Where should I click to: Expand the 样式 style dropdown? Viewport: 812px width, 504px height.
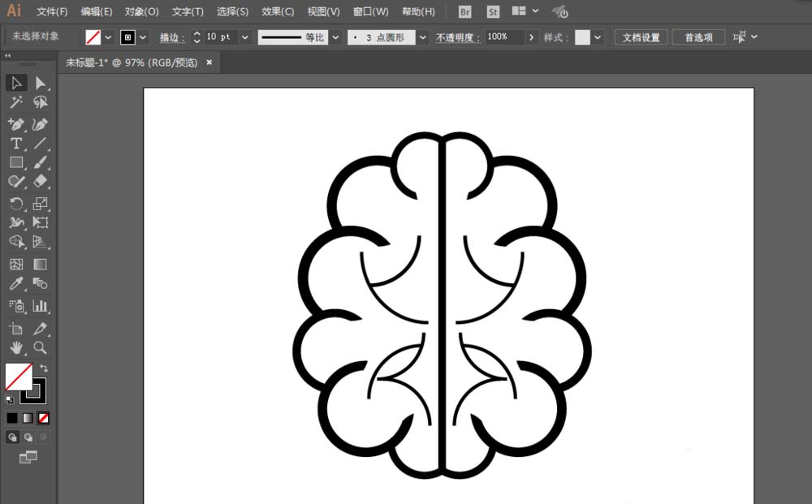coord(597,37)
